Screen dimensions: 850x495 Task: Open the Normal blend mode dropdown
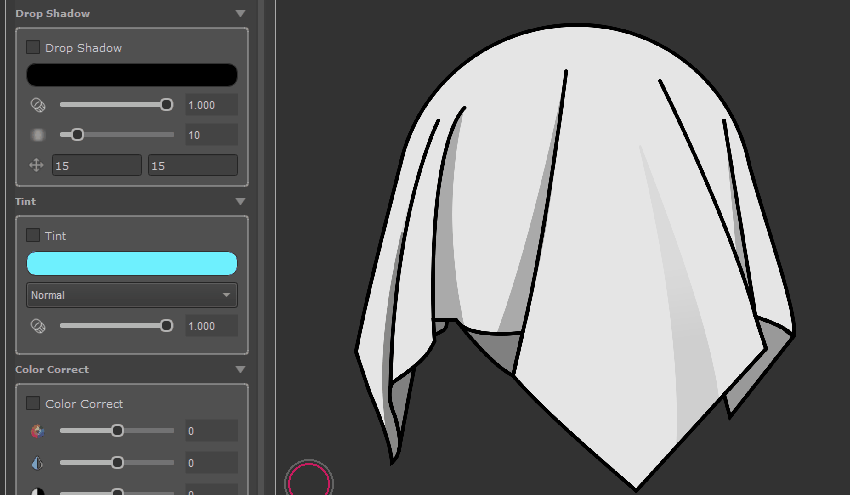(131, 295)
